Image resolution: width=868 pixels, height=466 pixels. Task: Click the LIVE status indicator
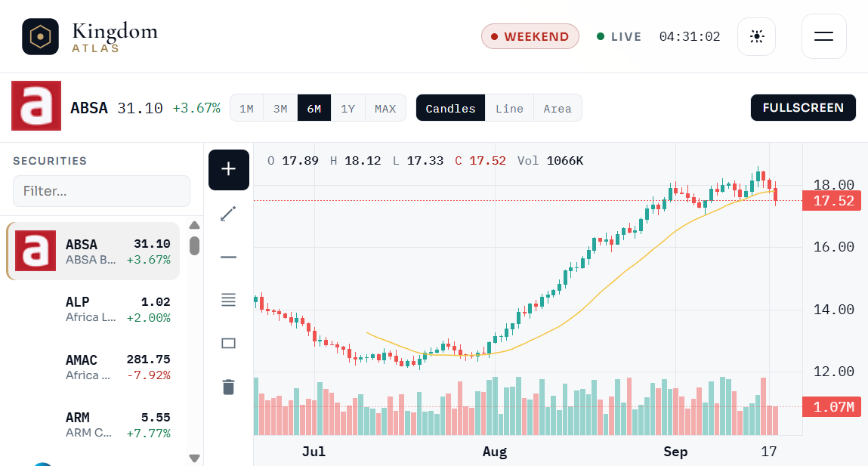click(619, 36)
